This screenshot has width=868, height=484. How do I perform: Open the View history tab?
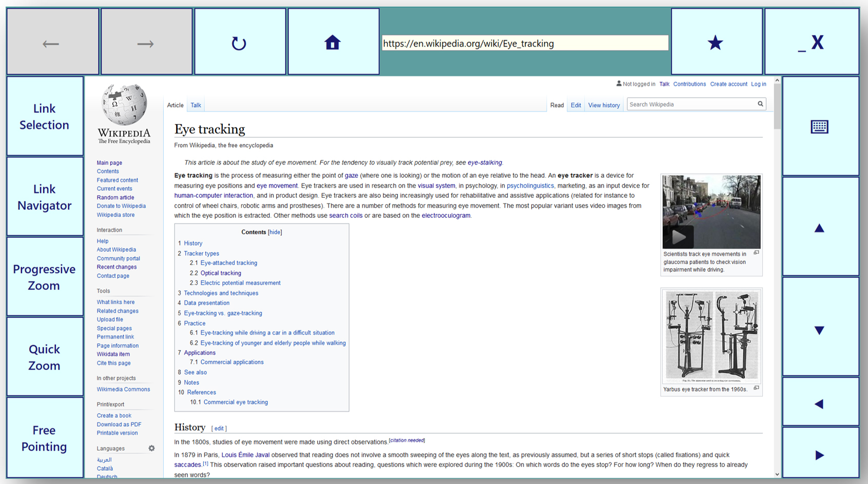pyautogui.click(x=604, y=105)
